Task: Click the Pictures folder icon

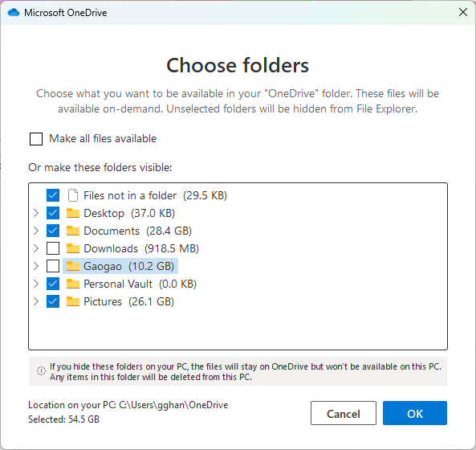Action: click(x=73, y=301)
